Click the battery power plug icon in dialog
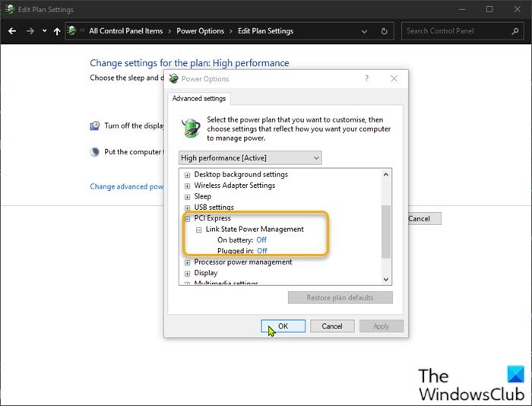Viewport: 532px width, 406px height. (191, 128)
